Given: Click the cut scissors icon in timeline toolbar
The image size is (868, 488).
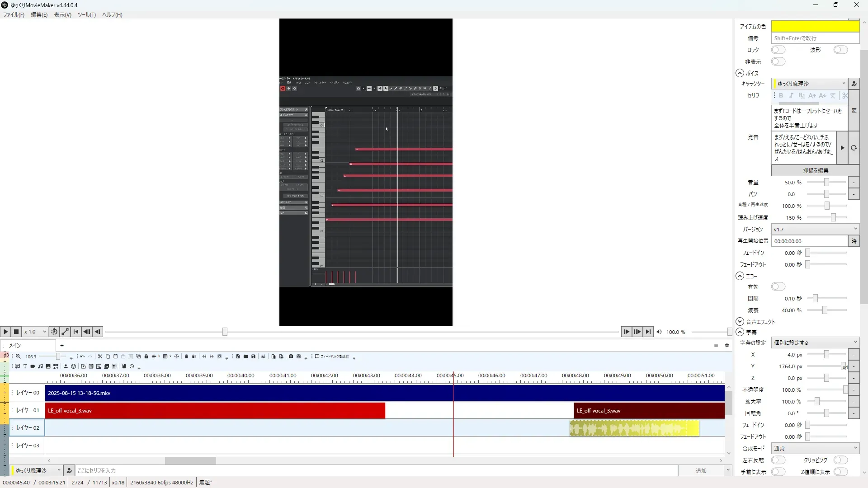Looking at the screenshot, I should coord(100,357).
